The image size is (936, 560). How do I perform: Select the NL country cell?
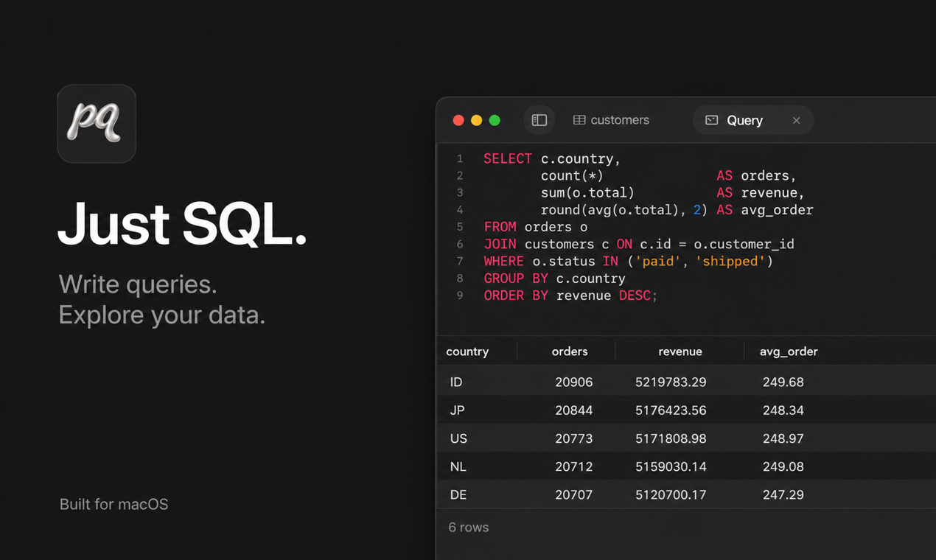[x=458, y=466]
